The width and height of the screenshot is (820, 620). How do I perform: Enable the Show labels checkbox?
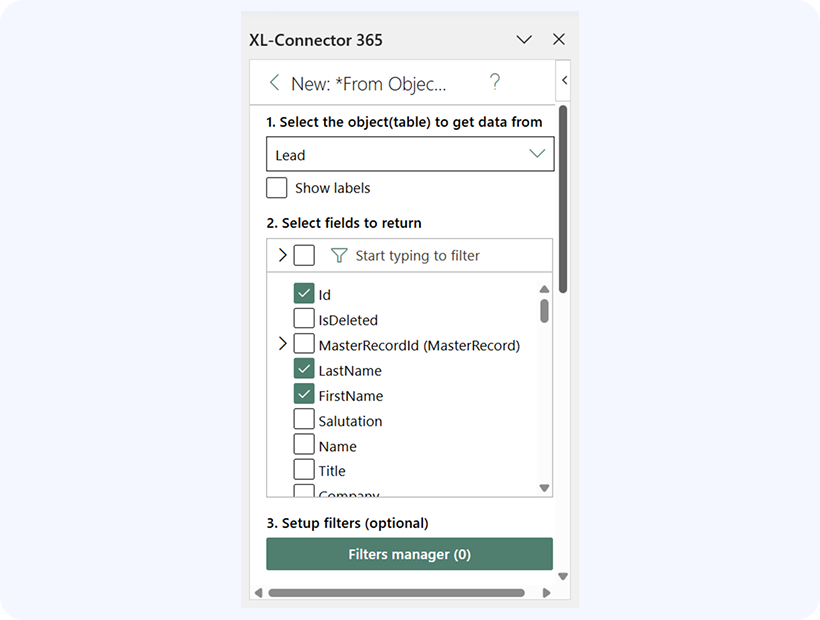(277, 188)
